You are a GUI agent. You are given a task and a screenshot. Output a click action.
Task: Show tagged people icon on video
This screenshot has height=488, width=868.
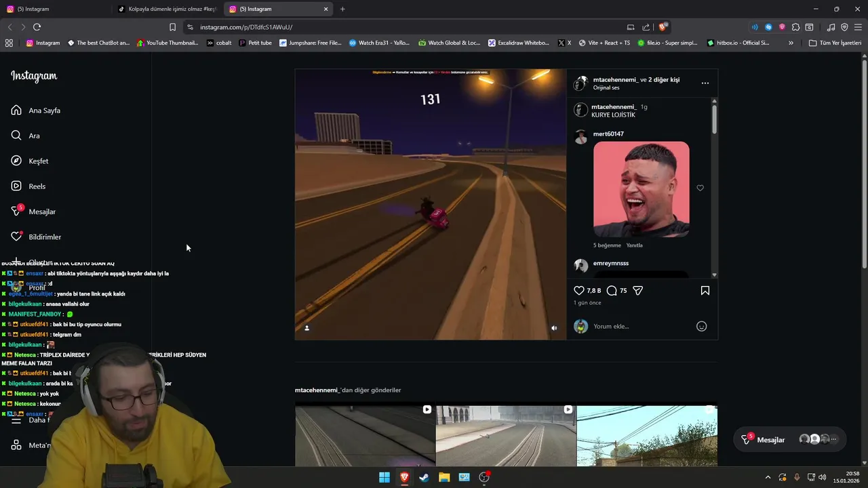tap(307, 328)
